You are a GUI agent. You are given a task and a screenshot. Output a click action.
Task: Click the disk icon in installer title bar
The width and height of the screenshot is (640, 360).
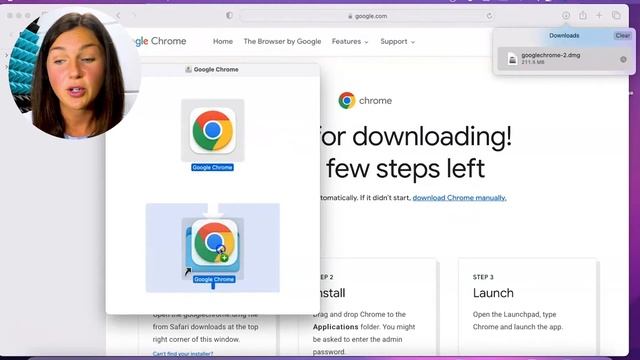pyautogui.click(x=188, y=69)
